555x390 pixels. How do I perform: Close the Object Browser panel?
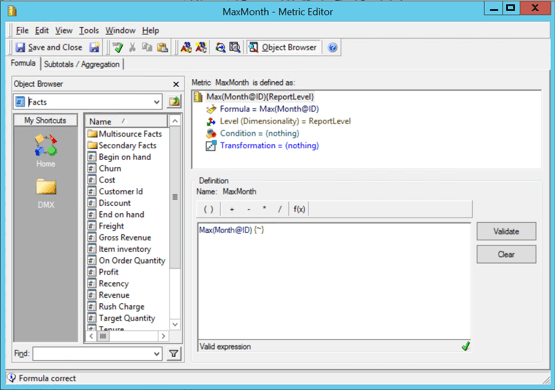point(176,84)
